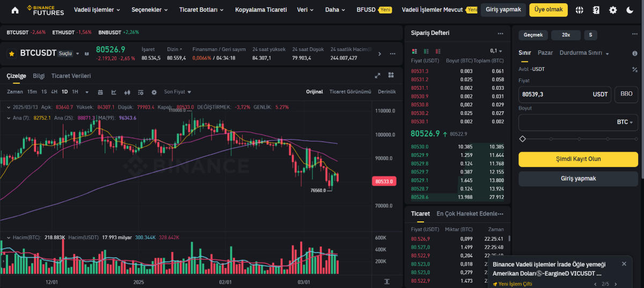Open Veri dropdown menu
The image size is (644, 288).
point(305,10)
